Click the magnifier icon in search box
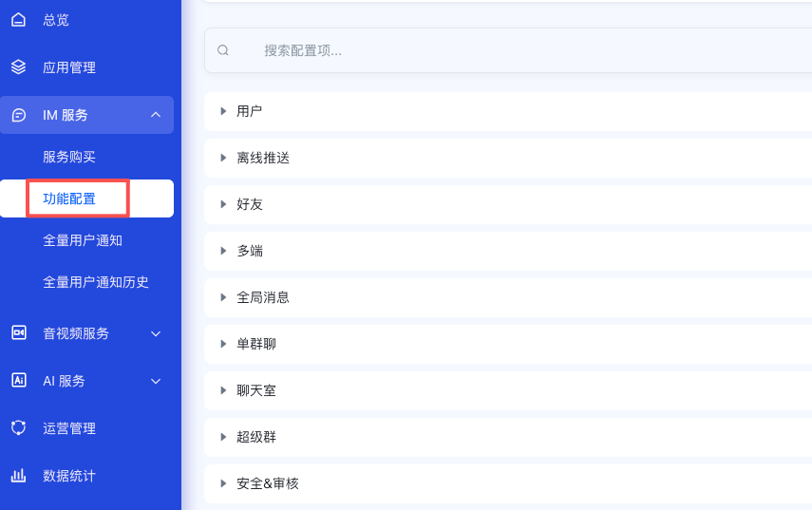 click(x=223, y=50)
